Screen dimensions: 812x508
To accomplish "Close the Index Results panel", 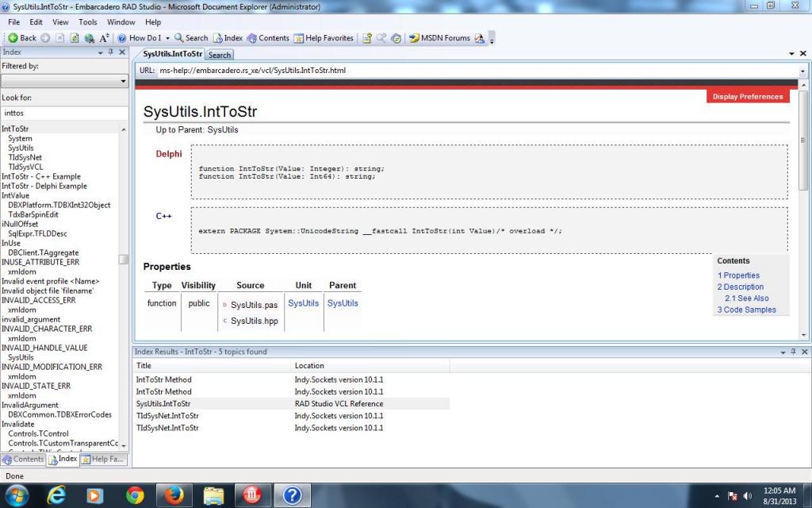I will click(x=805, y=352).
